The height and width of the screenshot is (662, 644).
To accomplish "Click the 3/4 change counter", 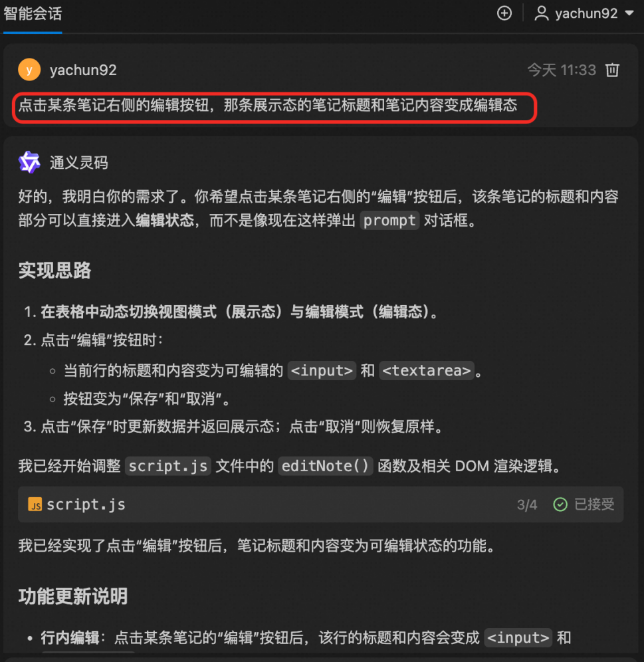I will point(527,504).
